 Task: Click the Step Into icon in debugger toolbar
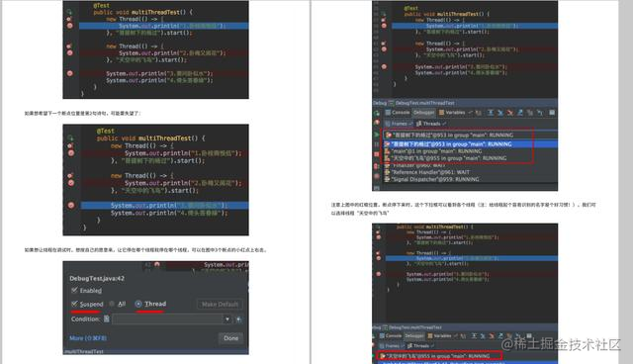pyautogui.click(x=500, y=113)
